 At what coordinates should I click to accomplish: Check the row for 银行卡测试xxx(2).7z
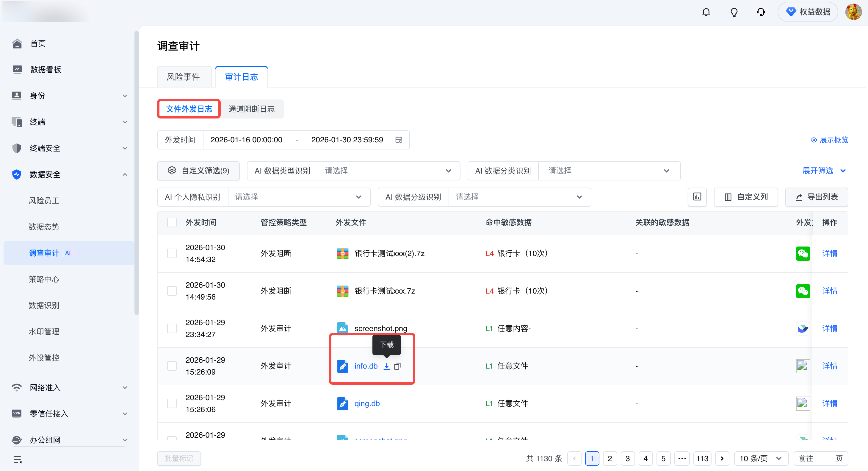coord(172,253)
